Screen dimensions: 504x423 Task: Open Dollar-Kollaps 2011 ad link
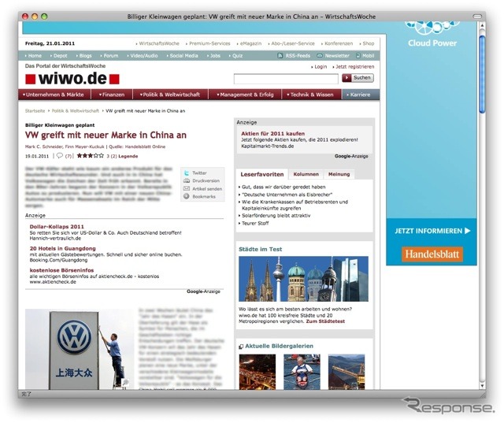[x=57, y=227]
